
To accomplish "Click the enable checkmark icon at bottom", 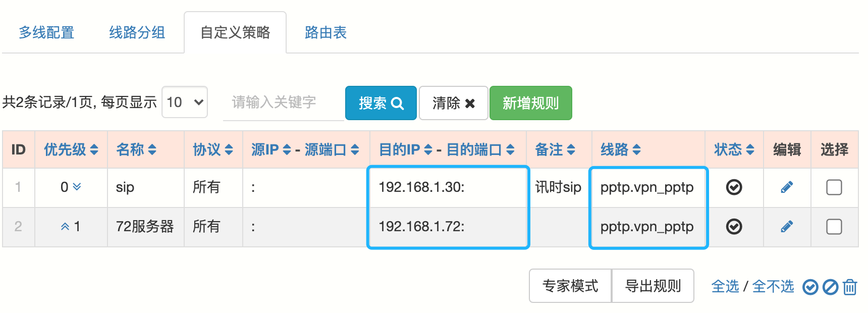I will click(x=810, y=287).
